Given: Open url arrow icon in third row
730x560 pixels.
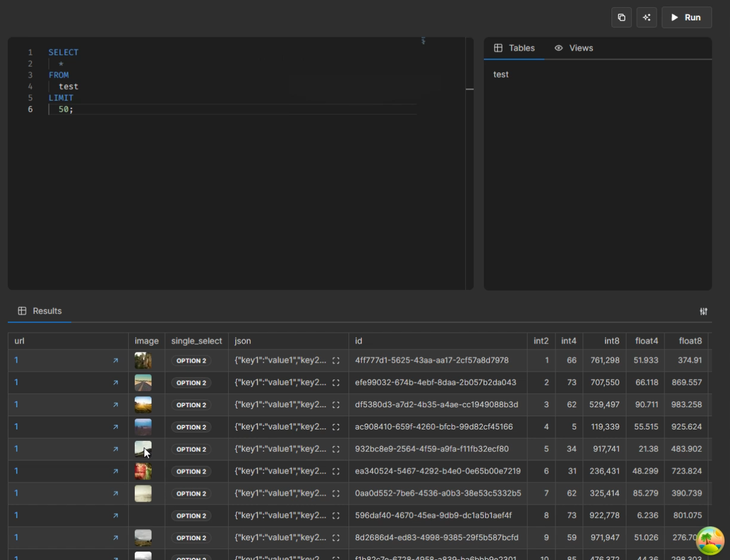Looking at the screenshot, I should click(x=116, y=405).
